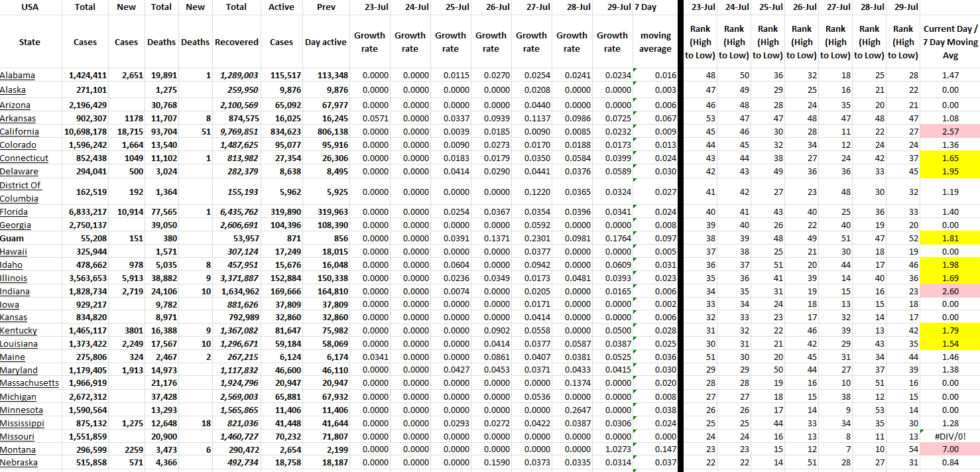The image size is (980, 472).
Task: Select Delaware's yellow 1.95 cell
Action: tap(950, 172)
